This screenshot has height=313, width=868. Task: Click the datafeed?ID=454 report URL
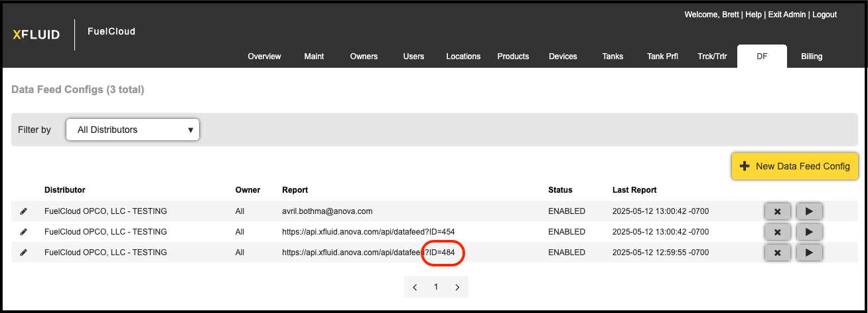pyautogui.click(x=368, y=232)
